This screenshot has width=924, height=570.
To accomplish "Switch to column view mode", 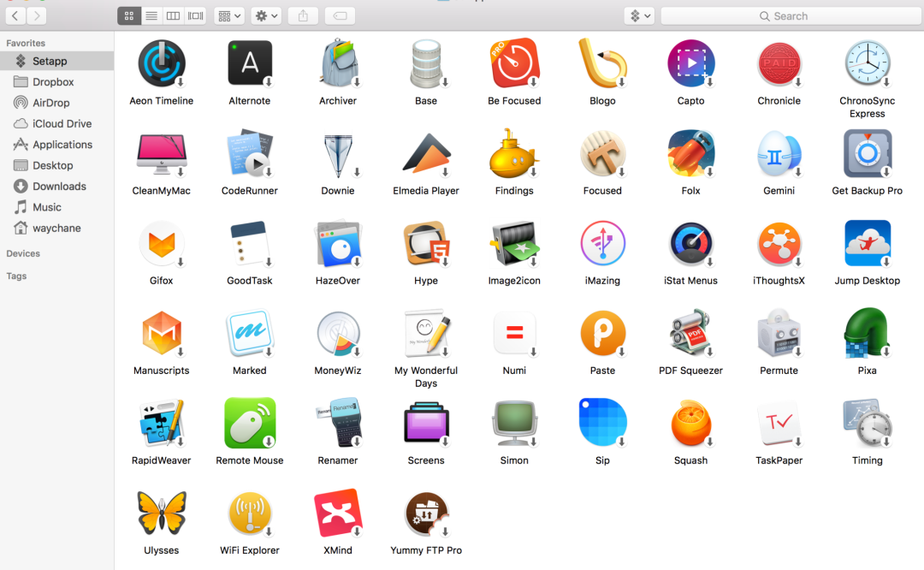I will click(x=173, y=16).
